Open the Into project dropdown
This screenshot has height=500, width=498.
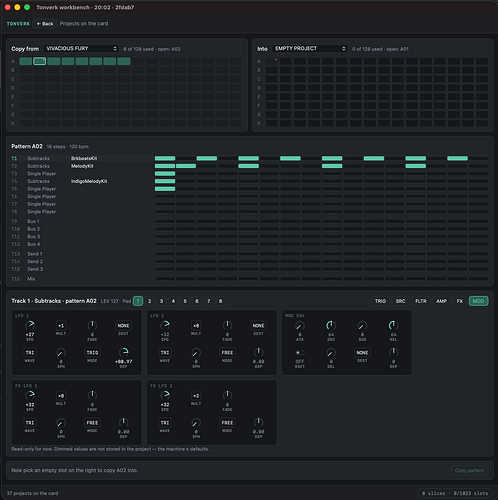(310, 49)
